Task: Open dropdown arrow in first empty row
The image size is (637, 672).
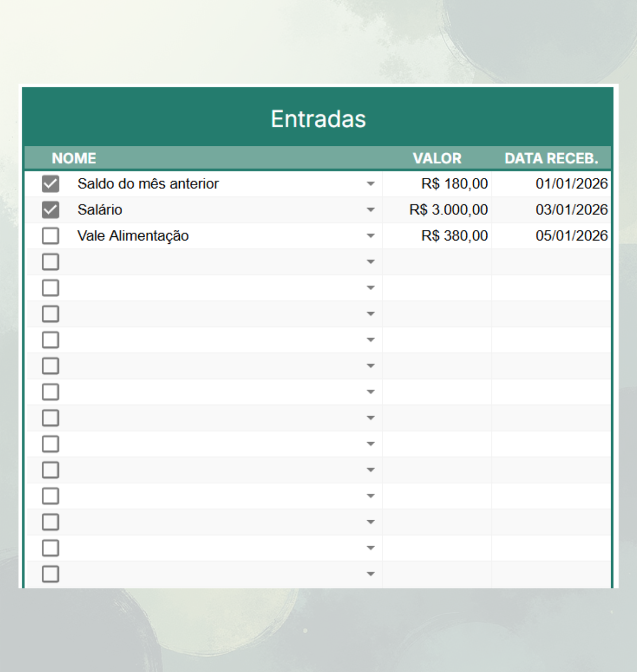Action: click(370, 262)
